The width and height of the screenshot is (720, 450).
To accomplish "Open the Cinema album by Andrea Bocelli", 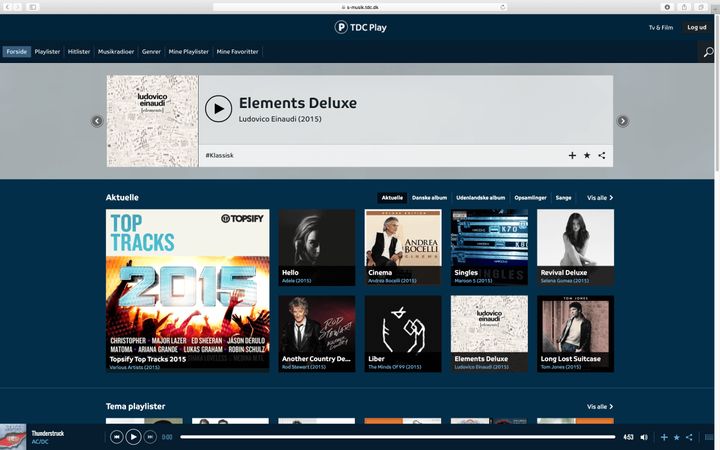I will coord(403,248).
